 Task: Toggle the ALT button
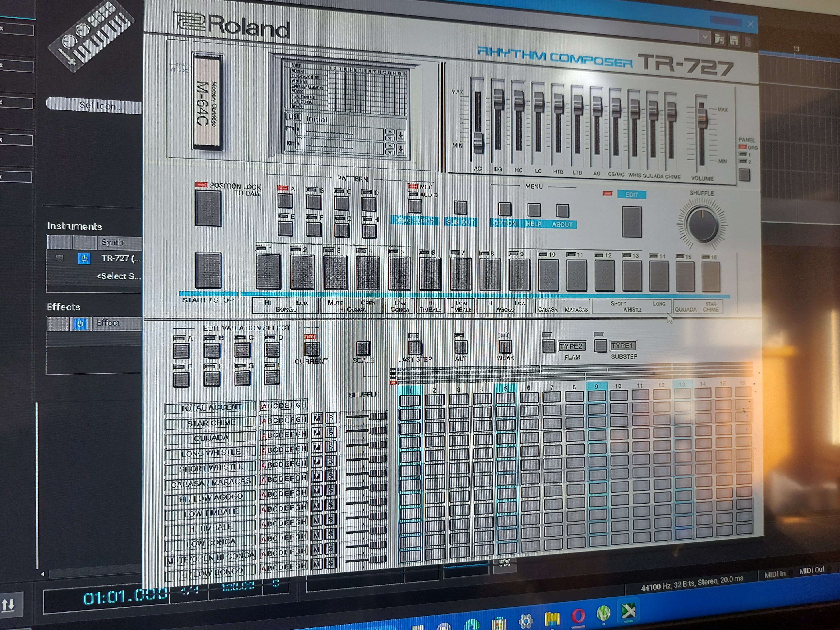(461, 347)
